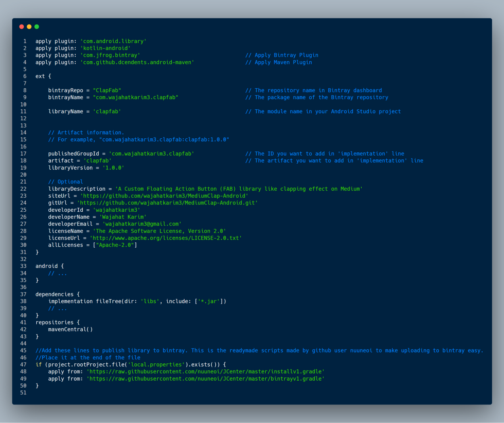Click the green maximize dot

tap(37, 27)
